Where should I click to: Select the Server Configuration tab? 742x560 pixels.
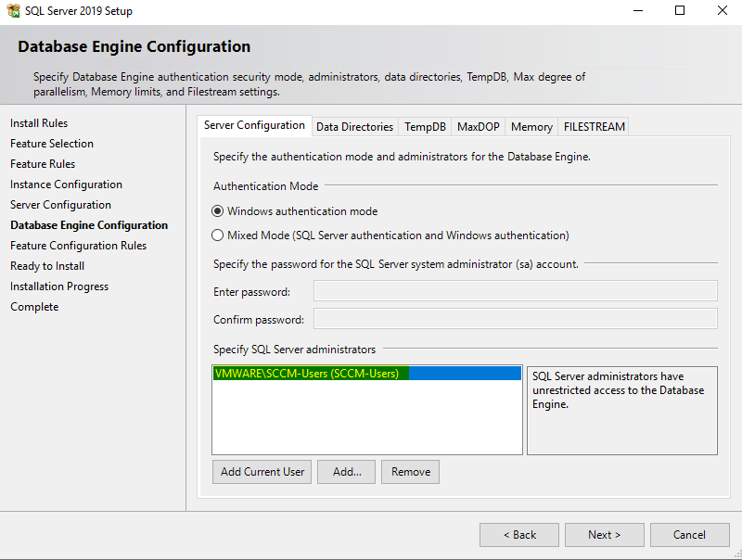(x=254, y=125)
